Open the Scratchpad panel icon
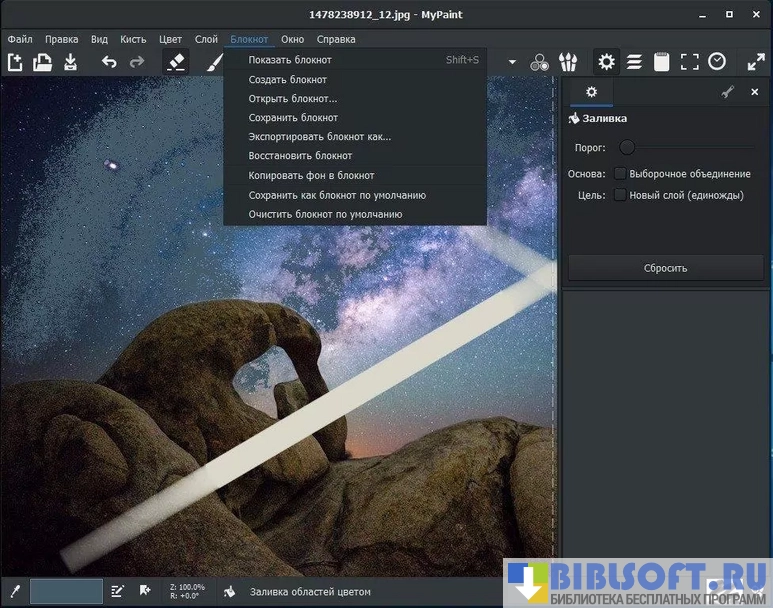 (x=661, y=62)
